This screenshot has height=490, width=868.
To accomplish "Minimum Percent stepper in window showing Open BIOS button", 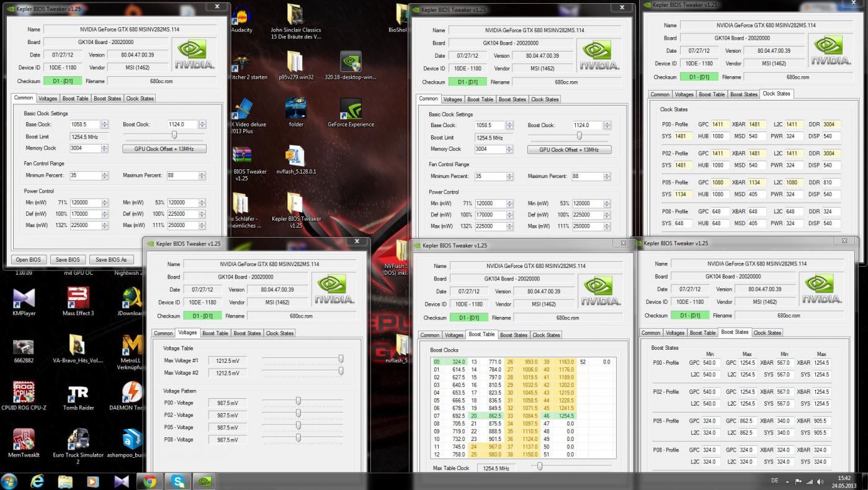I will coord(105,176).
